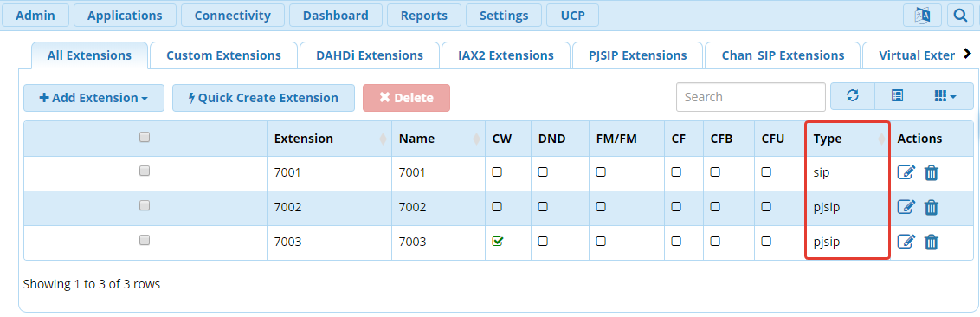Click into the Search input field
Image resolution: width=980 pixels, height=317 pixels.
[751, 97]
